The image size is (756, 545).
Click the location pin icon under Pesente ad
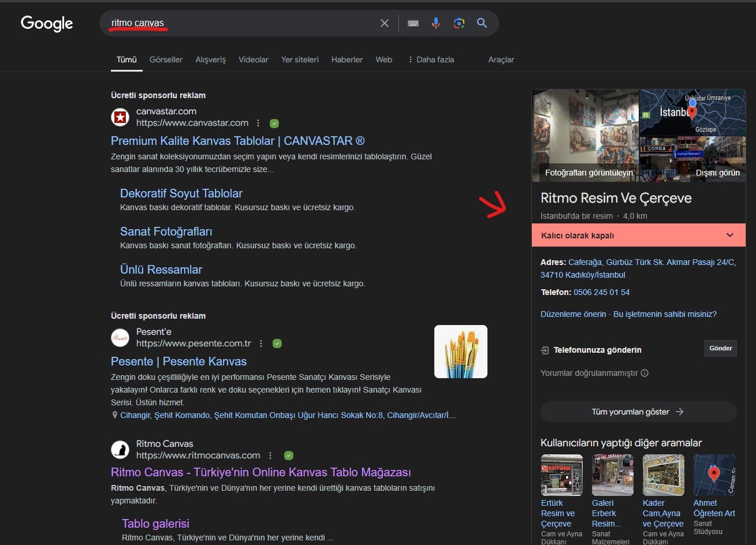point(115,415)
